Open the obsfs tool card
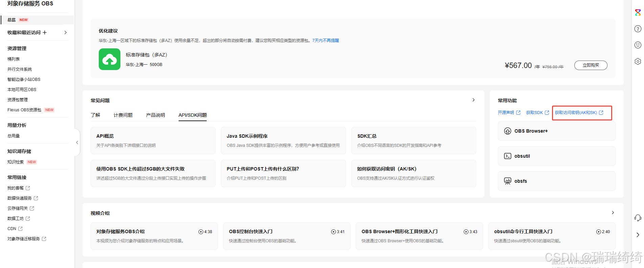This screenshot has width=644, height=268. click(556, 181)
